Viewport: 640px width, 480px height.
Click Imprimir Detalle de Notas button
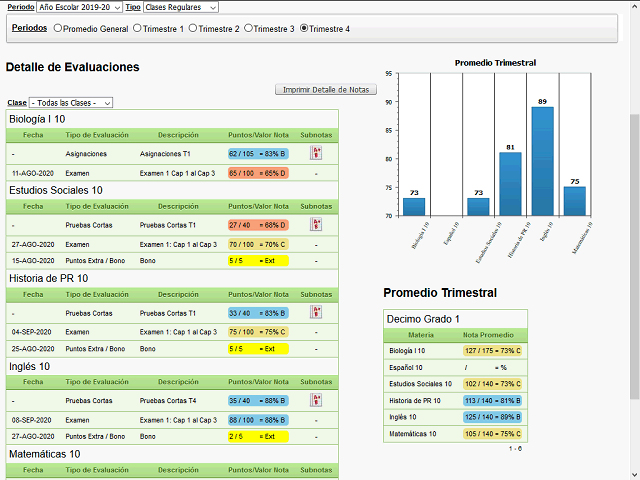click(x=326, y=90)
